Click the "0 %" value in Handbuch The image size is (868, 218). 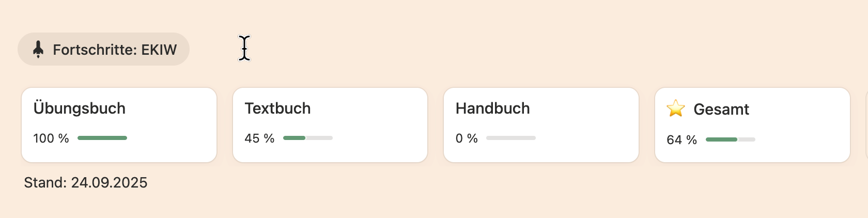click(467, 138)
